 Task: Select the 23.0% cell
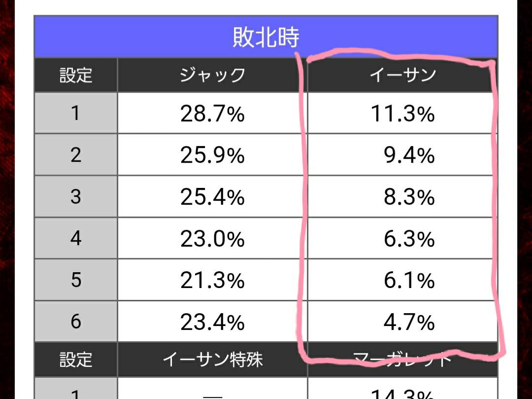pyautogui.click(x=212, y=238)
